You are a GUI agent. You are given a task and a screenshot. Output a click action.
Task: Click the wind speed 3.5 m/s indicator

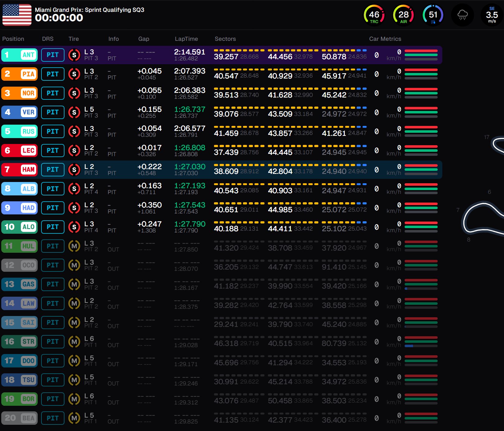[492, 15]
